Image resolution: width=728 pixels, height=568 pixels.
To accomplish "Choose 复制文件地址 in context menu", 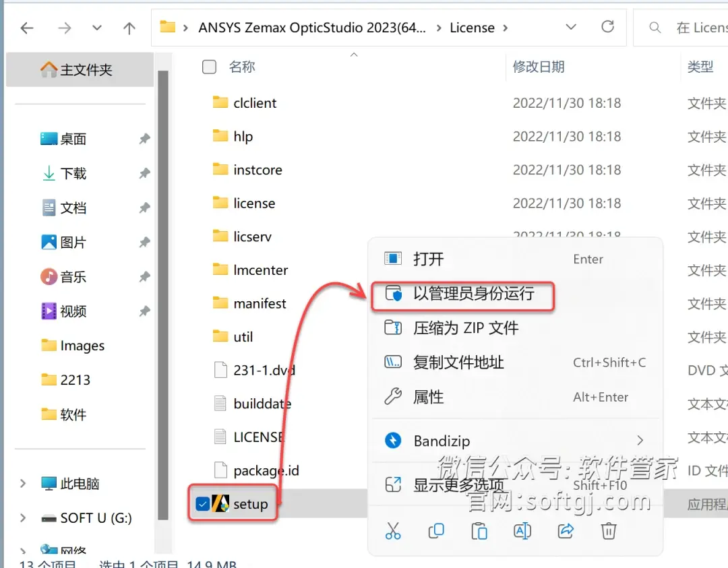I will point(516,362).
